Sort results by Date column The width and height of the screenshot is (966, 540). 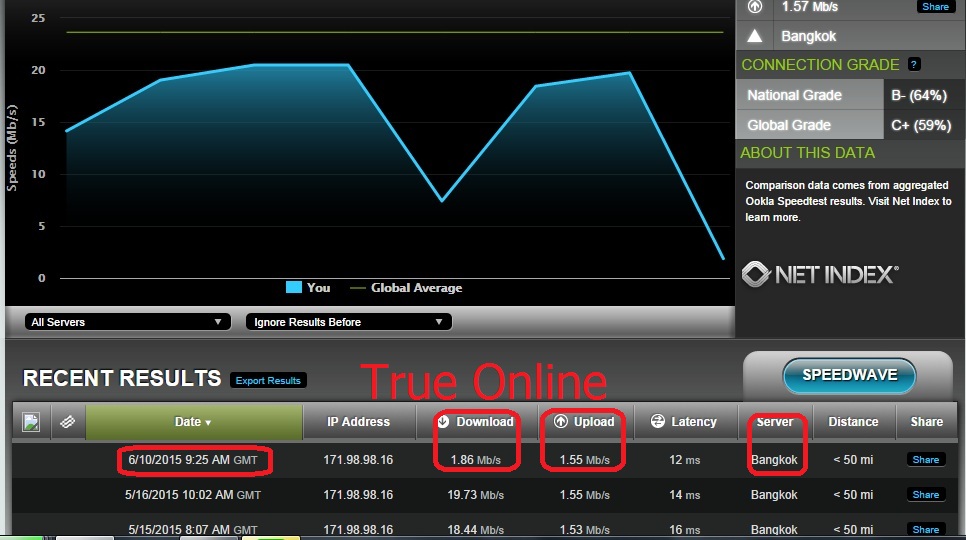tap(193, 422)
